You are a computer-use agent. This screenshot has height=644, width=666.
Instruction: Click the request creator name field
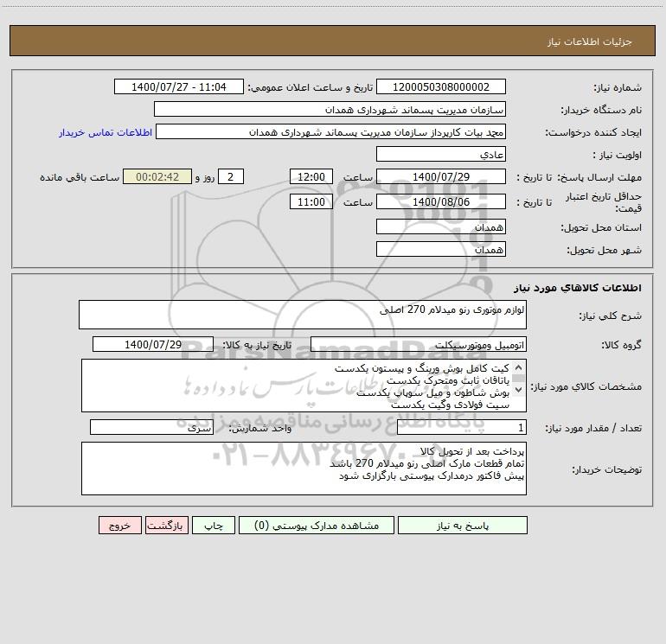(x=331, y=132)
